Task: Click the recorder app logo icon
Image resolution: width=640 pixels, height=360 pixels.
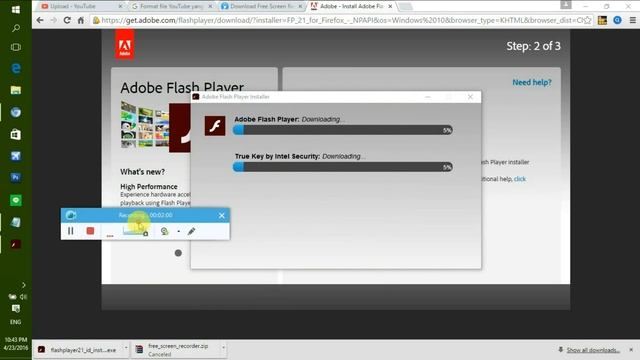Action: tap(71, 215)
